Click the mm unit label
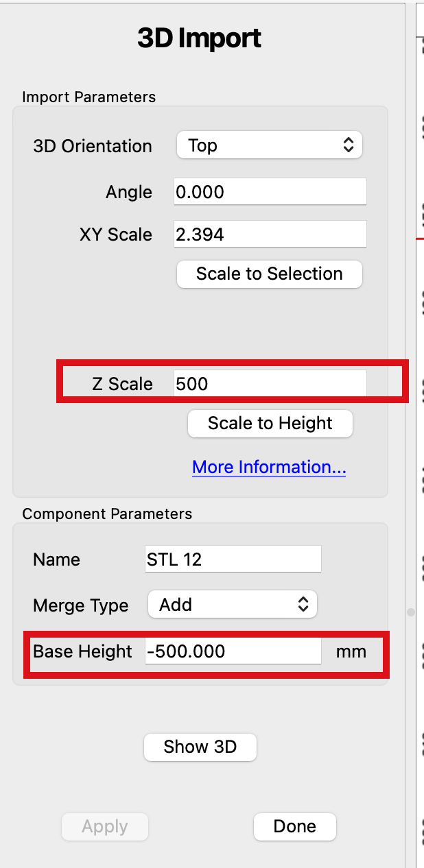The width and height of the screenshot is (424, 868). [x=351, y=651]
